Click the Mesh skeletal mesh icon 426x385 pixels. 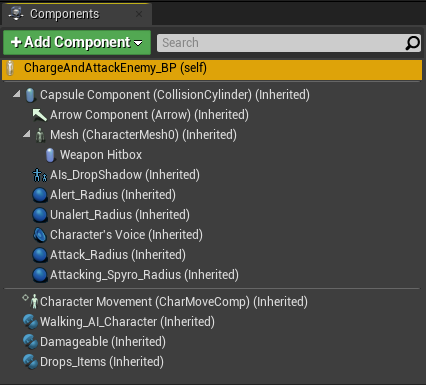point(40,135)
